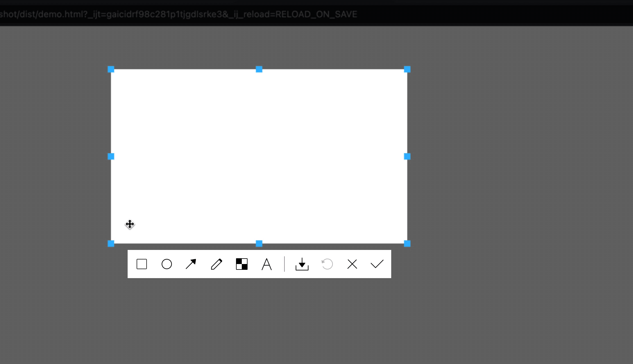The width and height of the screenshot is (633, 364).
Task: Cancel the screenshot capture
Action: click(x=352, y=264)
